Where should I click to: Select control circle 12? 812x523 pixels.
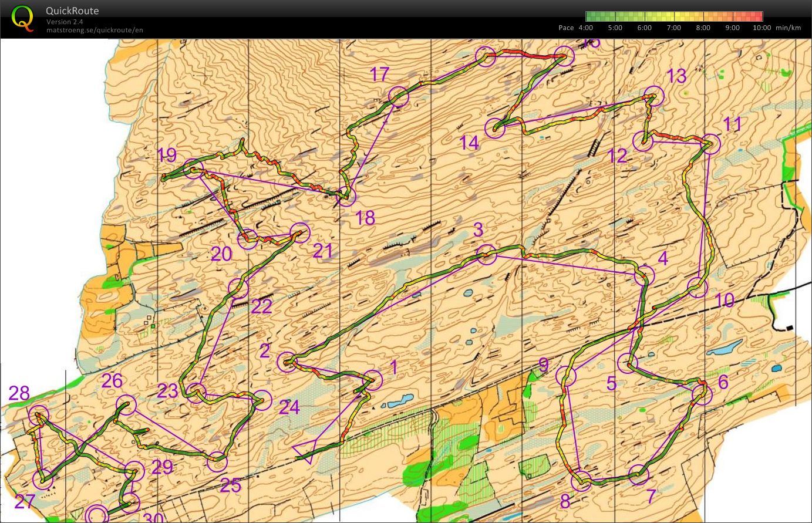point(643,141)
